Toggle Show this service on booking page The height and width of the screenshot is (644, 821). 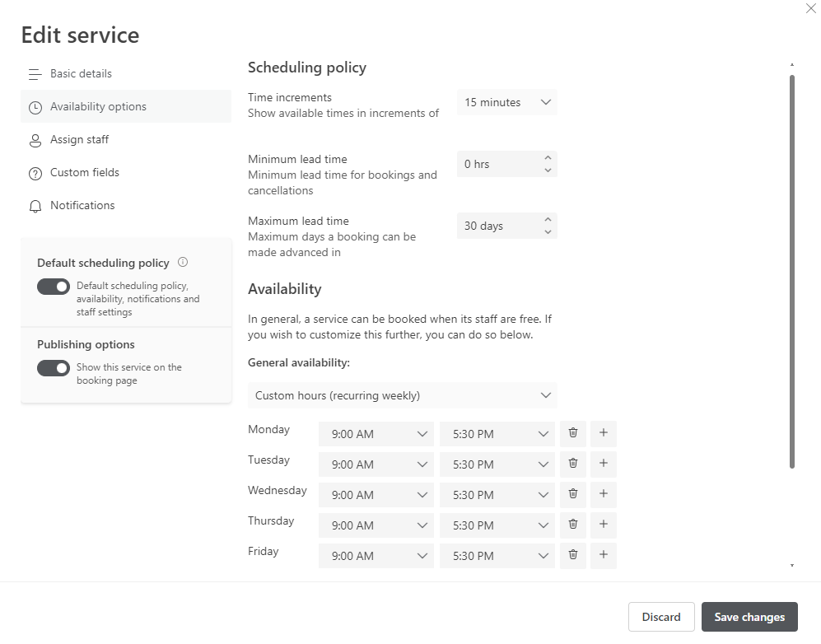(x=54, y=368)
